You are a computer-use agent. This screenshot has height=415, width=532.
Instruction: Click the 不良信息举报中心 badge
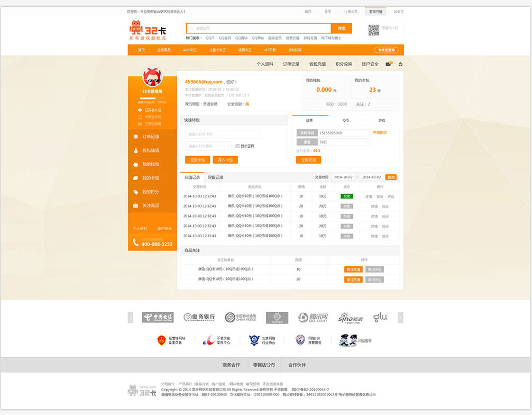(216, 340)
